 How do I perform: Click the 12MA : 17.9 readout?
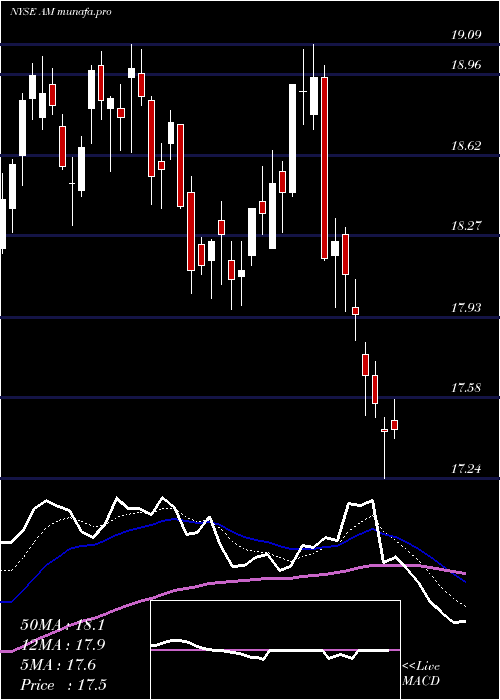click(62, 645)
